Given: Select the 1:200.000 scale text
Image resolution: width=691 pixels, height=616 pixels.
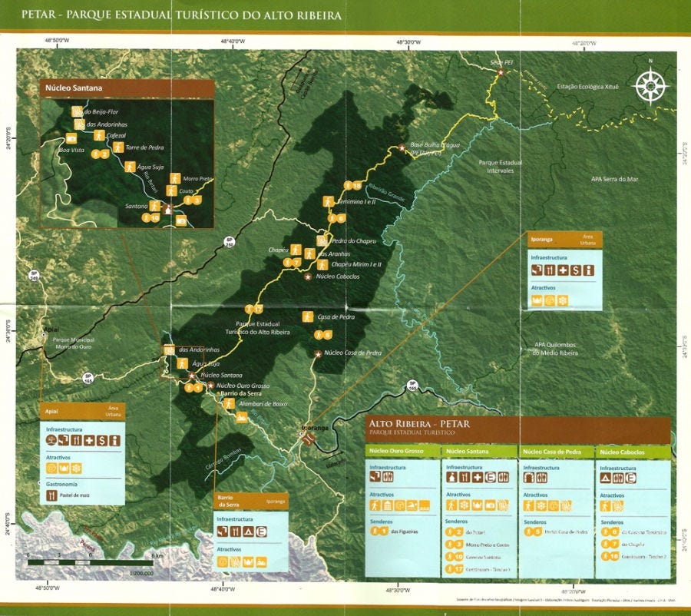Looking at the screenshot, I should [x=142, y=573].
